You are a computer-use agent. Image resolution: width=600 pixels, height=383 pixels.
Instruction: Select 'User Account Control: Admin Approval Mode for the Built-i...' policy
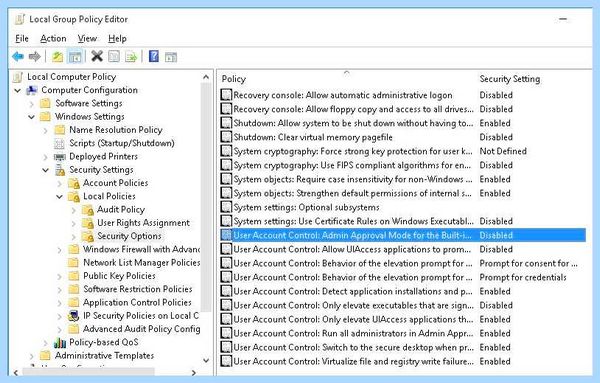click(403, 235)
